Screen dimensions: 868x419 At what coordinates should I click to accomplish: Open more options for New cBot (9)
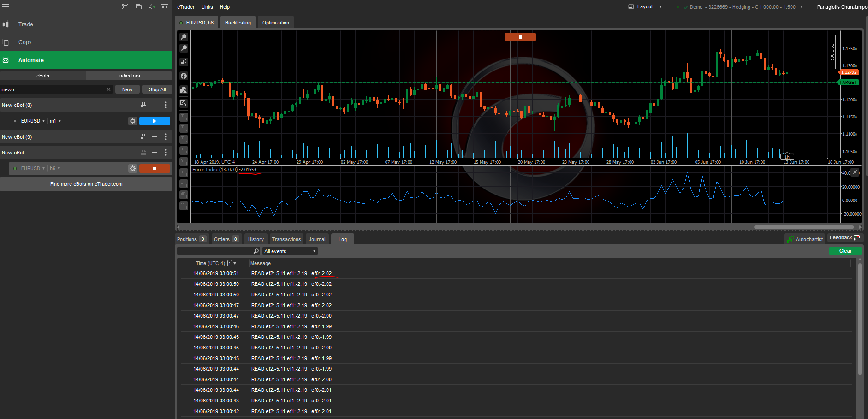pos(166,137)
